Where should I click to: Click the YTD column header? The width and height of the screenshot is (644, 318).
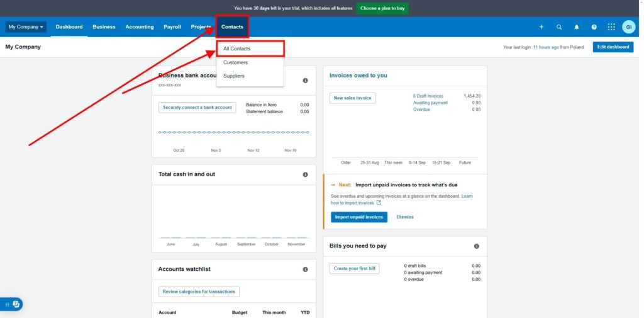pyautogui.click(x=305, y=313)
